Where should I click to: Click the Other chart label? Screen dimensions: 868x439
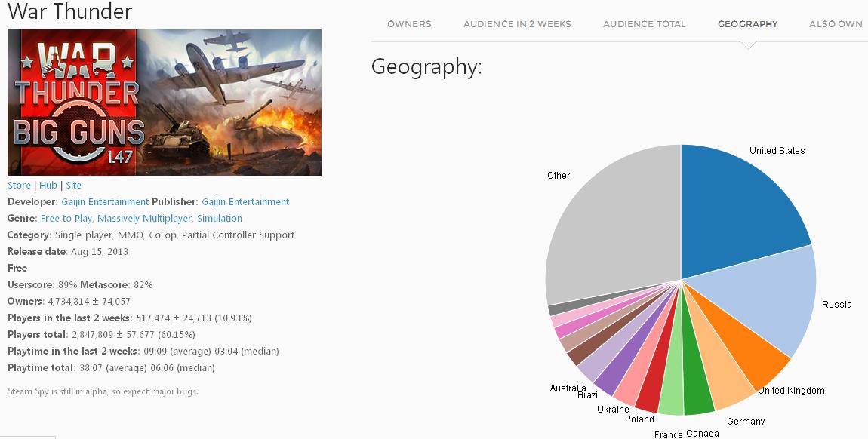tap(558, 175)
